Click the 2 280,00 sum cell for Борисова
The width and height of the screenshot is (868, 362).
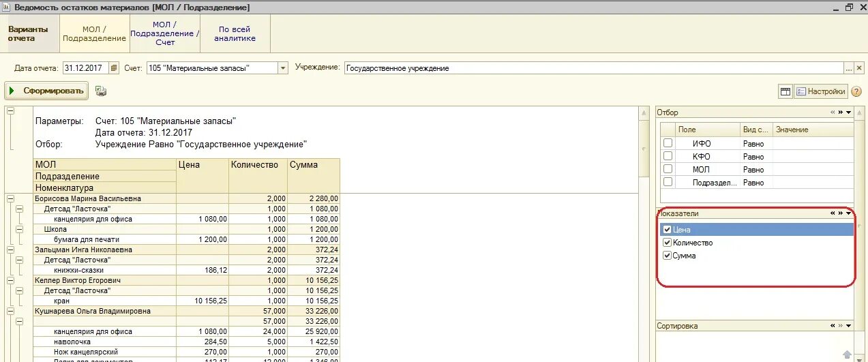(x=314, y=198)
